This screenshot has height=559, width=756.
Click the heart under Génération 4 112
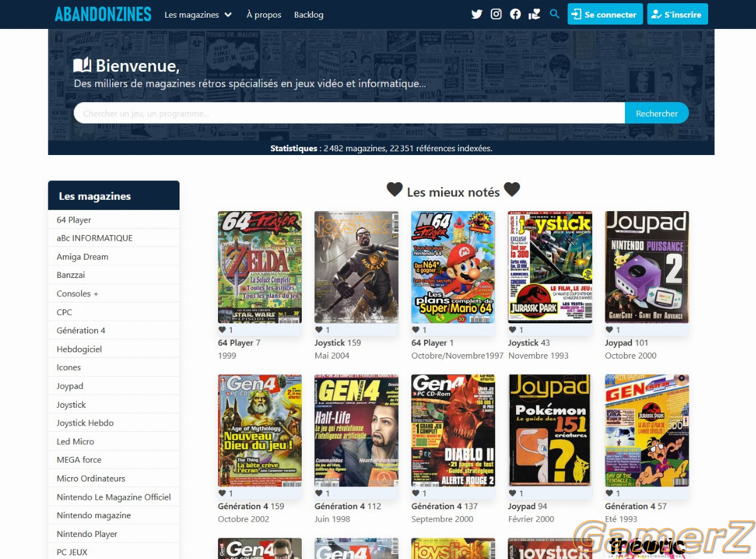[x=319, y=493]
